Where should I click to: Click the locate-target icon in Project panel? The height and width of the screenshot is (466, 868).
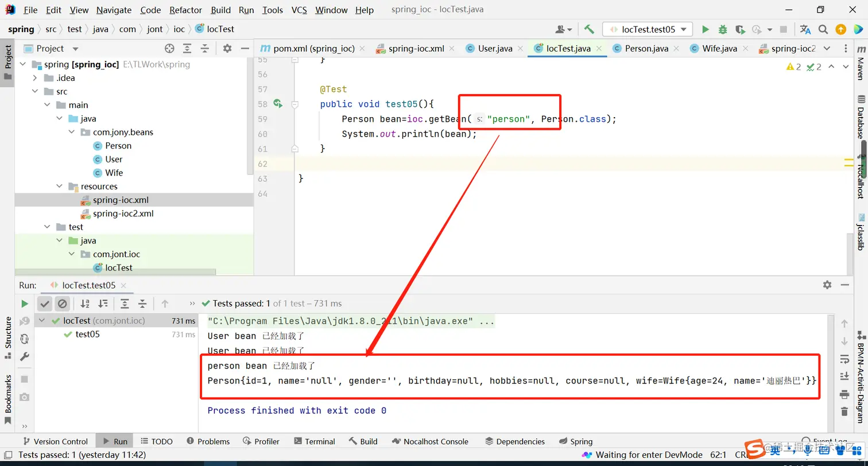(169, 49)
